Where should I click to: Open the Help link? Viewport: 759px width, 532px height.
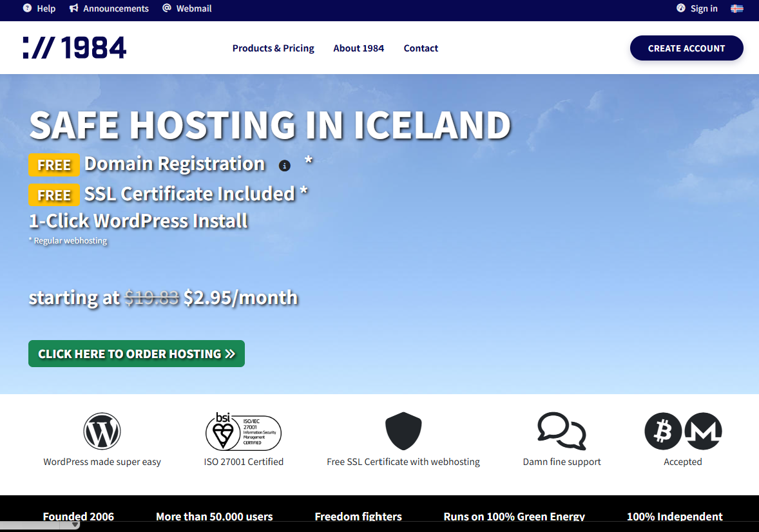tap(39, 8)
